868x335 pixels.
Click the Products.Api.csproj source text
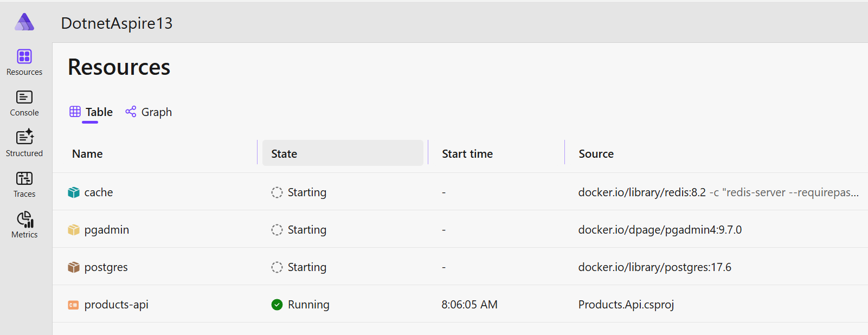coord(626,305)
